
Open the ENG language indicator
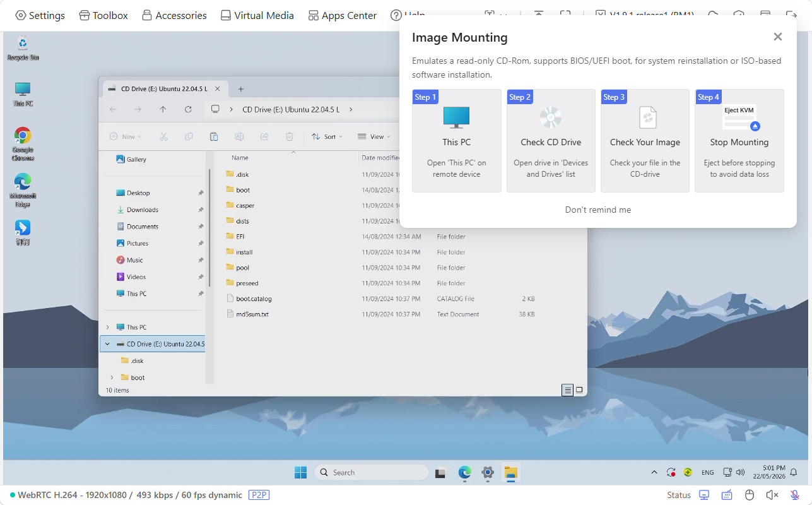coord(708,472)
